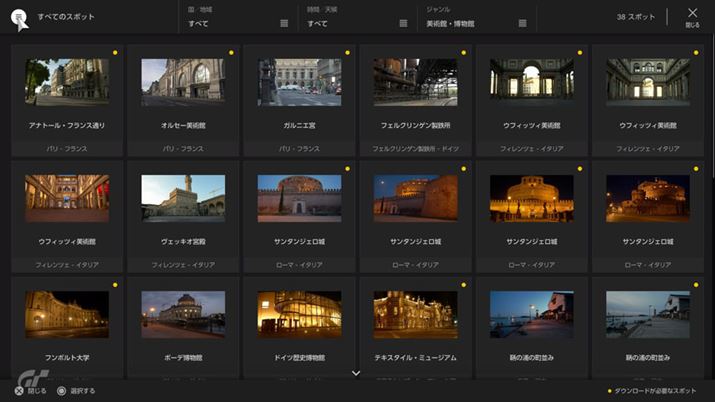
Task: Open the ガルニエ宮 spot tile
Action: coord(299,83)
